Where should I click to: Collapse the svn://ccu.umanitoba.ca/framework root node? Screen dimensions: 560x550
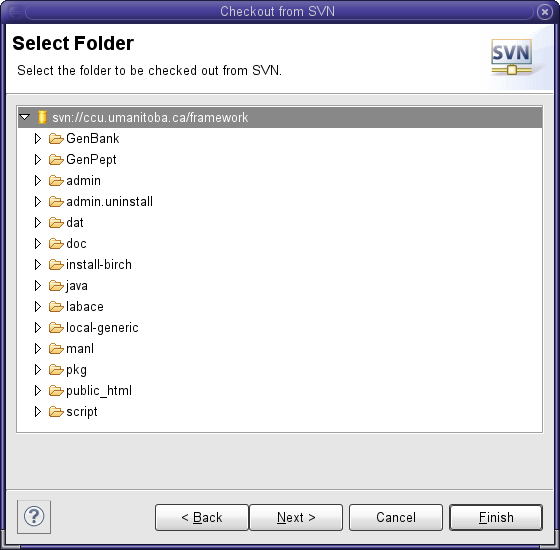pos(25,117)
